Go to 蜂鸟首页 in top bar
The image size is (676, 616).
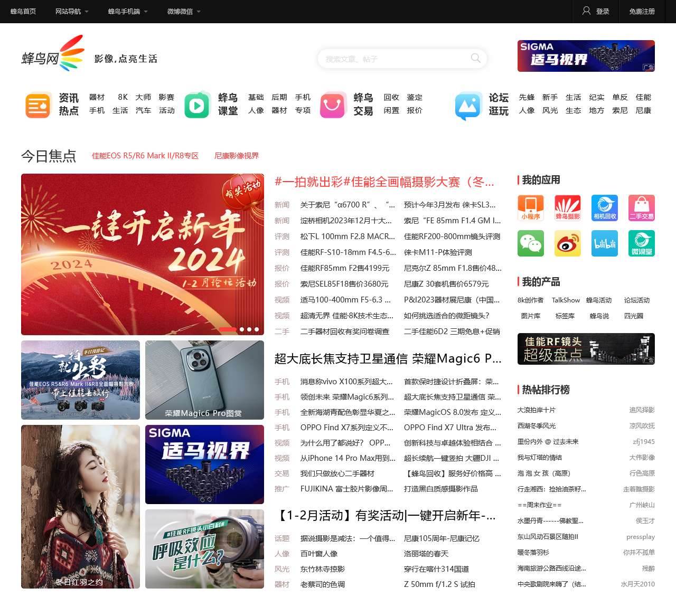(x=23, y=12)
